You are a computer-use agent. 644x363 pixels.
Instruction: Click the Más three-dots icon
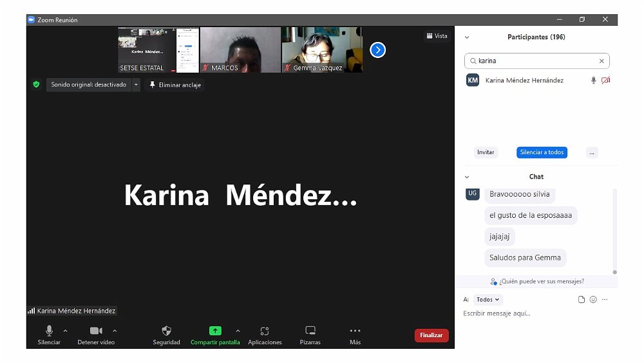(355, 331)
